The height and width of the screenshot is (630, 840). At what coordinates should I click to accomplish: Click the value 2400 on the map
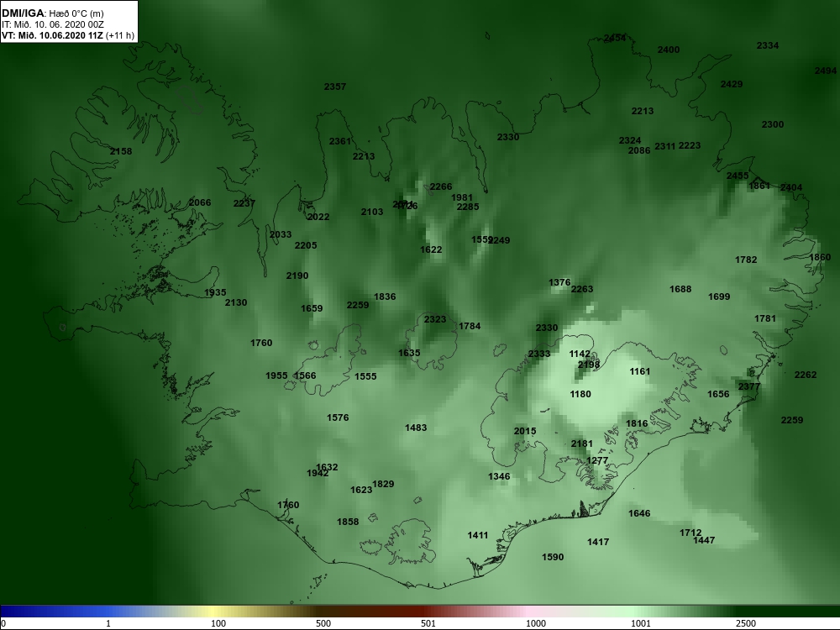pyautogui.click(x=669, y=50)
